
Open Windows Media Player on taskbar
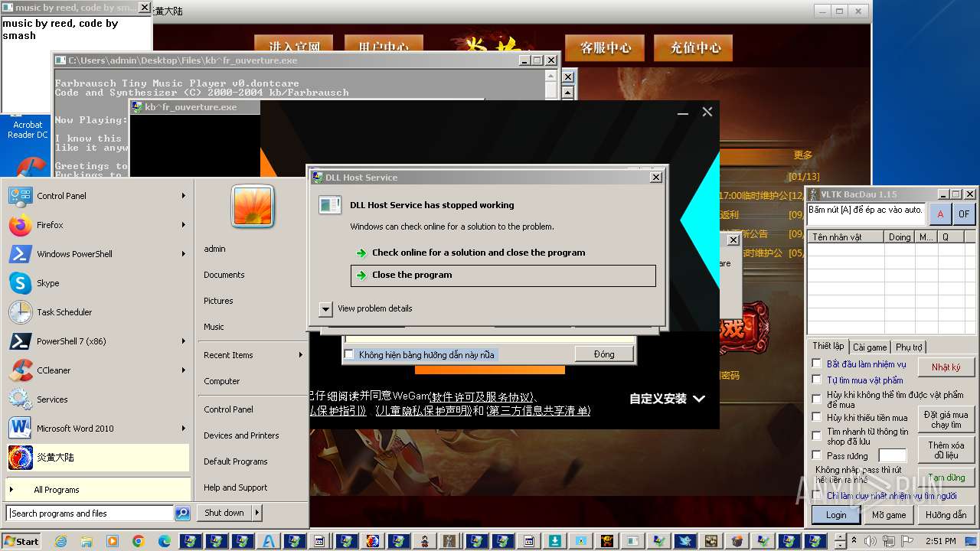113,541
